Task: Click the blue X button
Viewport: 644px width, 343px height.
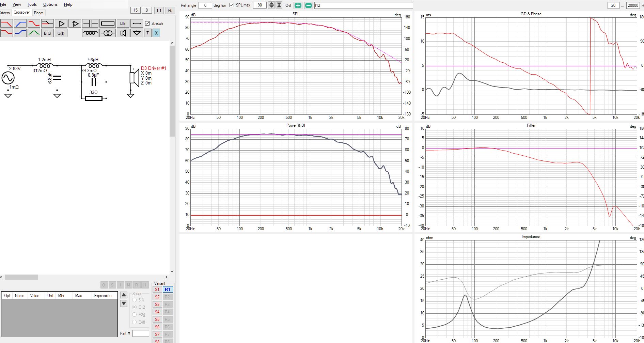Action: (156, 33)
